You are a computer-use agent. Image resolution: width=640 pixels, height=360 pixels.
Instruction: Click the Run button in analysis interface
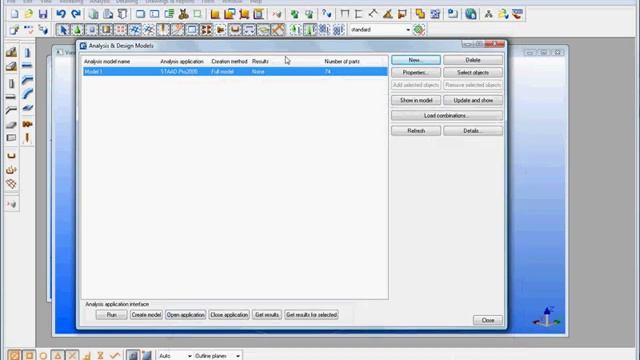pyautogui.click(x=111, y=315)
